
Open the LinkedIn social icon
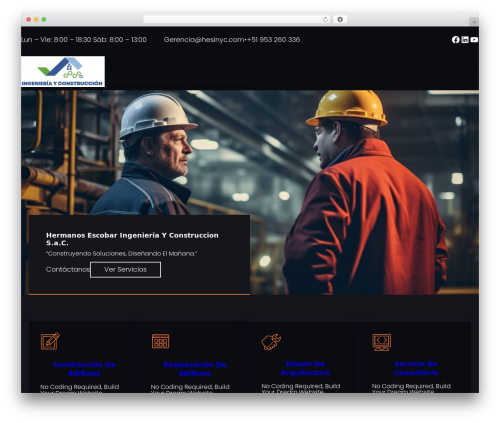(465, 40)
